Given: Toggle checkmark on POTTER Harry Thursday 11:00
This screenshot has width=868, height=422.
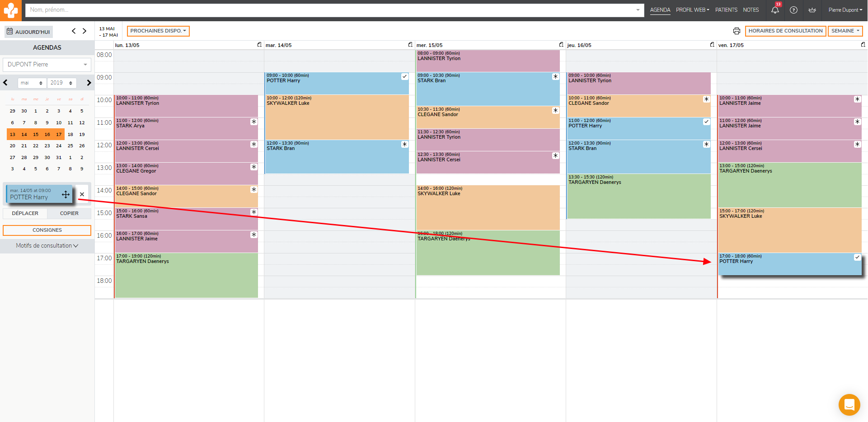Looking at the screenshot, I should [x=706, y=122].
